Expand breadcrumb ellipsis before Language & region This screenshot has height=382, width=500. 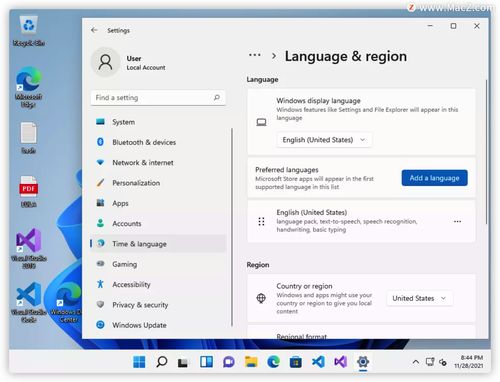pos(255,55)
